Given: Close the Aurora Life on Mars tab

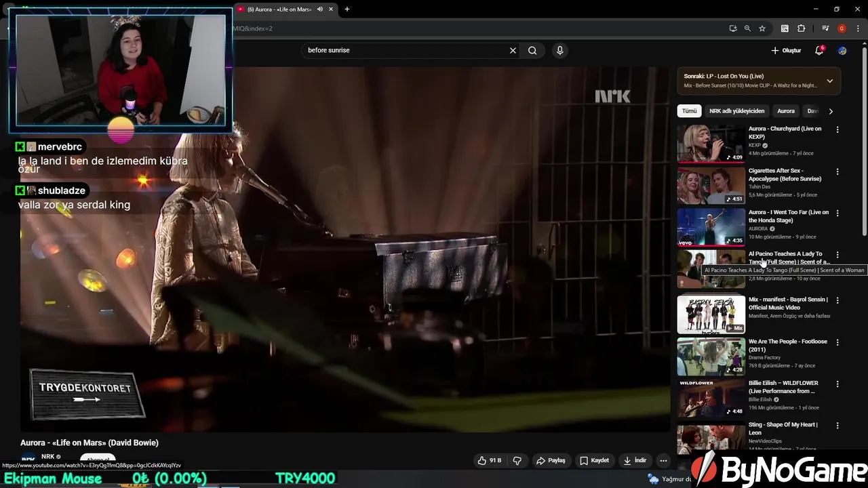Looking at the screenshot, I should click(x=331, y=9).
